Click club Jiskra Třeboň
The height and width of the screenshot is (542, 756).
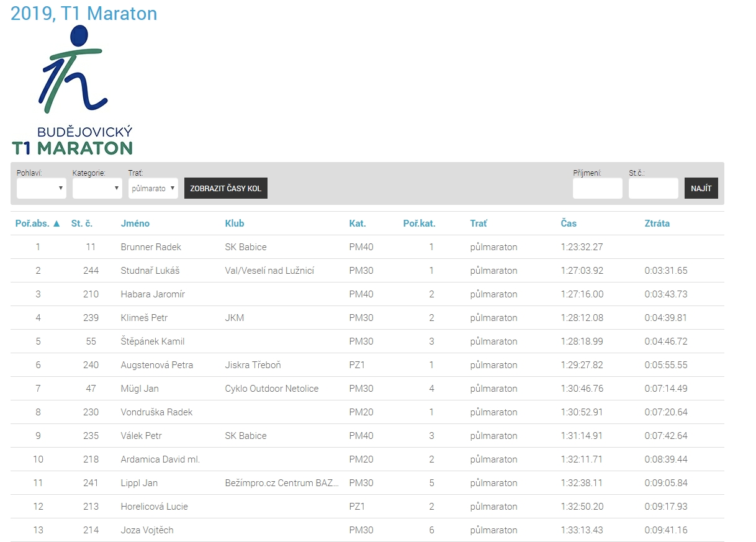(253, 365)
